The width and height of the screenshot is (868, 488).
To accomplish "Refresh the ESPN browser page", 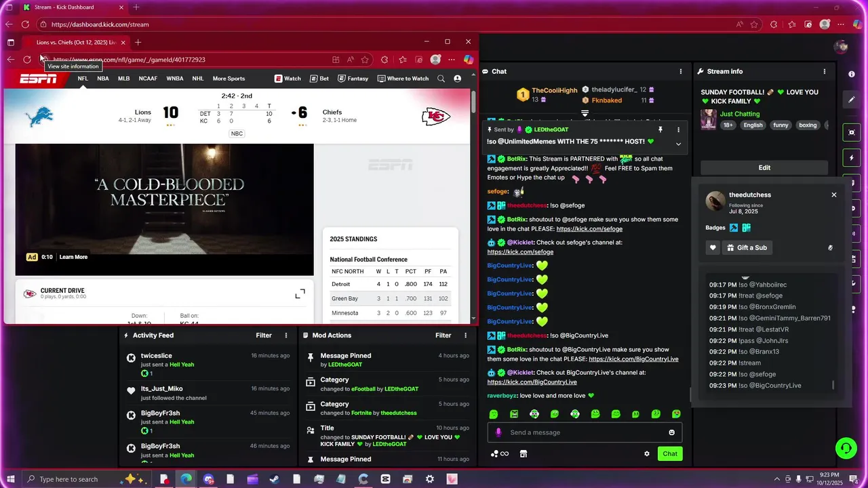I will pos(27,60).
